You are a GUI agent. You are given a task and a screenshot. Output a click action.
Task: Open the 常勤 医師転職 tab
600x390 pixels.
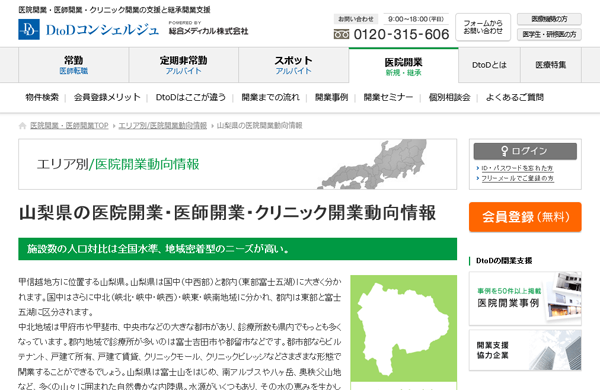73,65
